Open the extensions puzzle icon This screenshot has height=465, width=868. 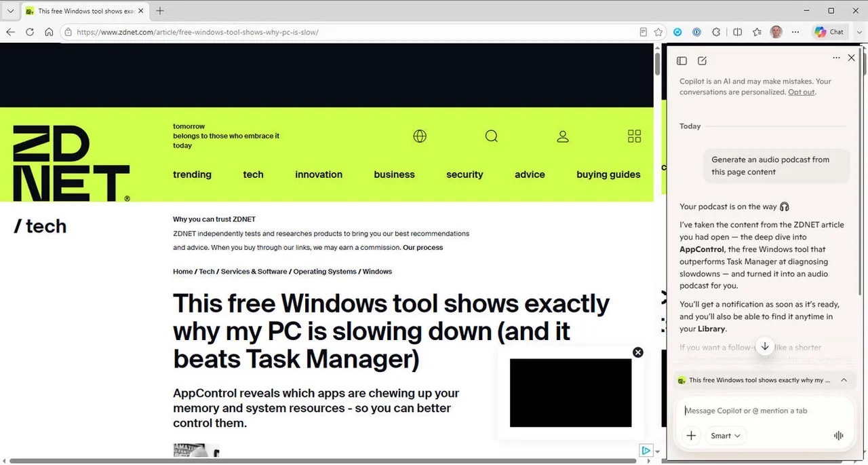(x=716, y=32)
